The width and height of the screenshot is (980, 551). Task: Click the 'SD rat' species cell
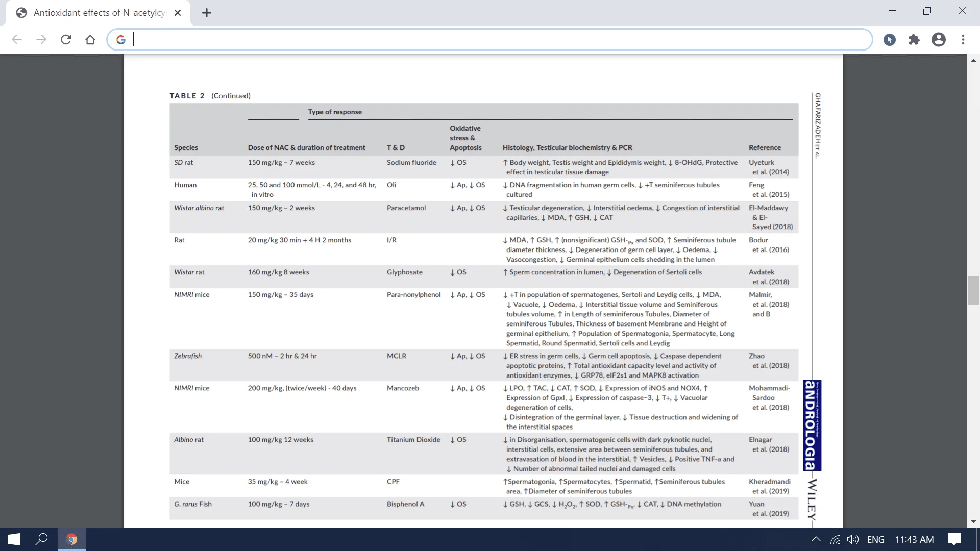point(184,162)
